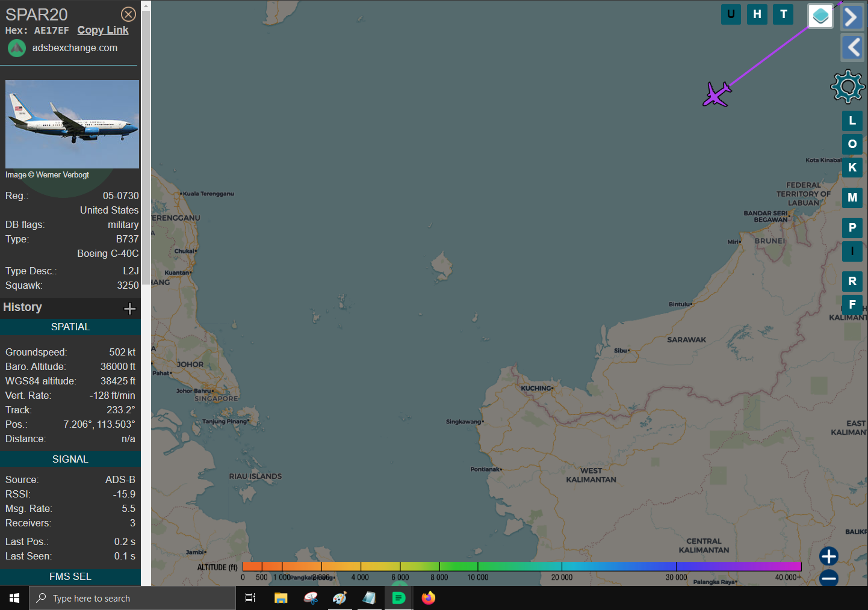
Task: Click the RSSI value -15.9
Action: click(x=124, y=494)
